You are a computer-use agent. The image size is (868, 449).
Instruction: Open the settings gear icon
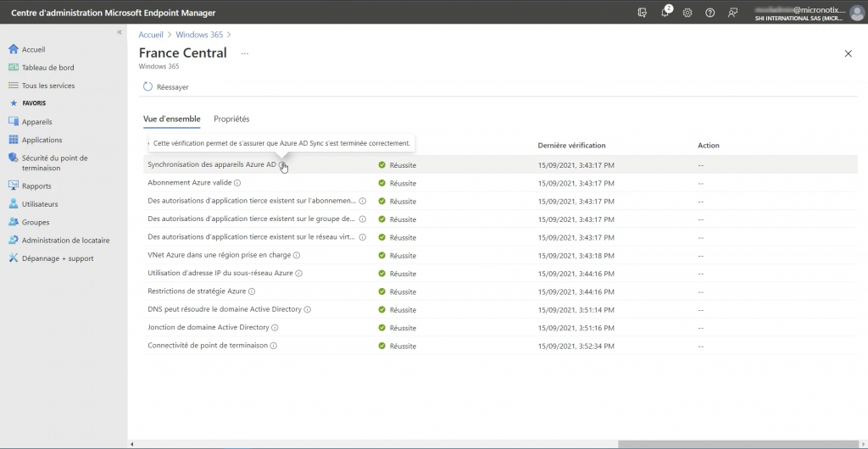pyautogui.click(x=687, y=13)
